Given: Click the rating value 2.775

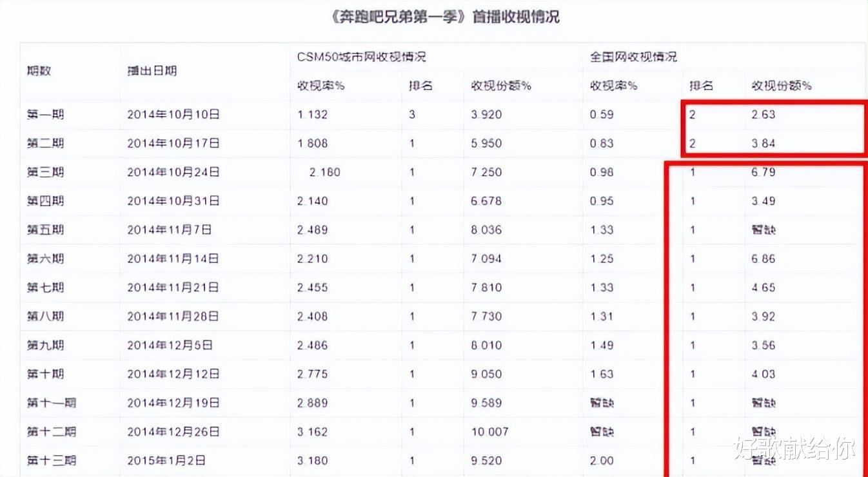Looking at the screenshot, I should pos(313,374).
